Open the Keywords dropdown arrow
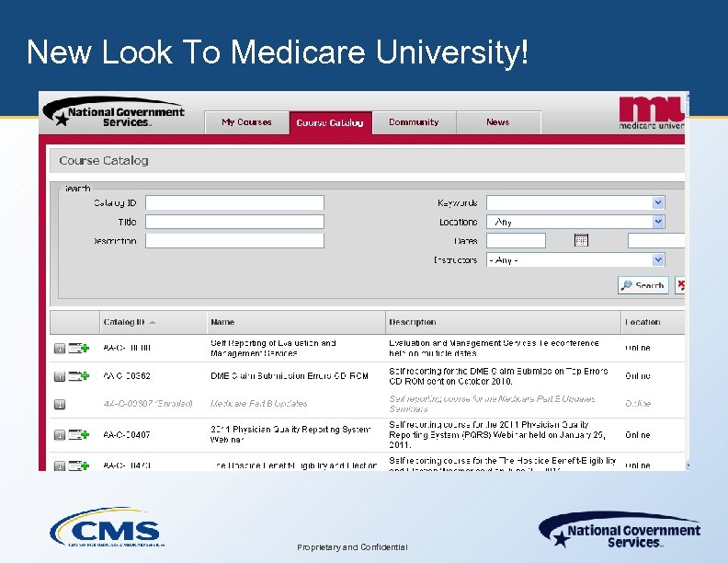Viewport: 728px width, 563px height. 658,202
